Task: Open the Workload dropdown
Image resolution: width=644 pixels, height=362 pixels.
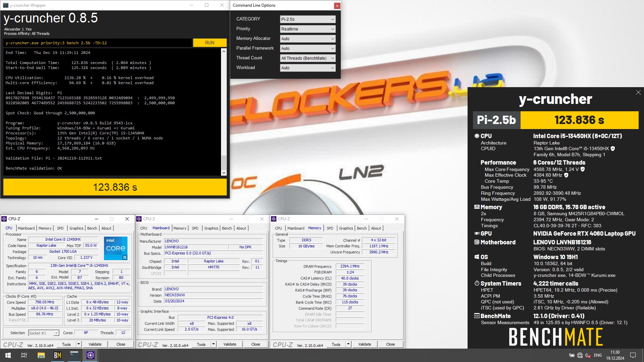Action: (308, 68)
